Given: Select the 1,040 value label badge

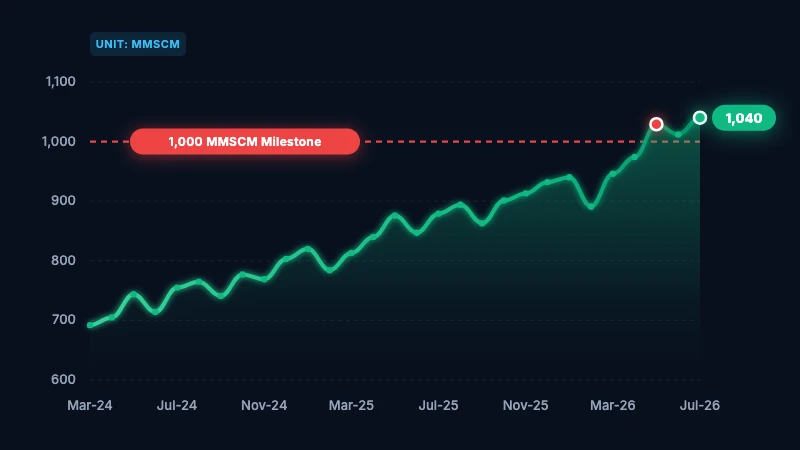Looking at the screenshot, I should tap(744, 118).
